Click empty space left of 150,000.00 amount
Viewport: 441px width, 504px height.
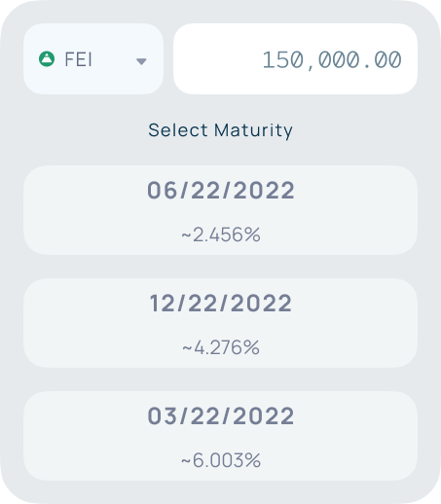tap(217, 59)
